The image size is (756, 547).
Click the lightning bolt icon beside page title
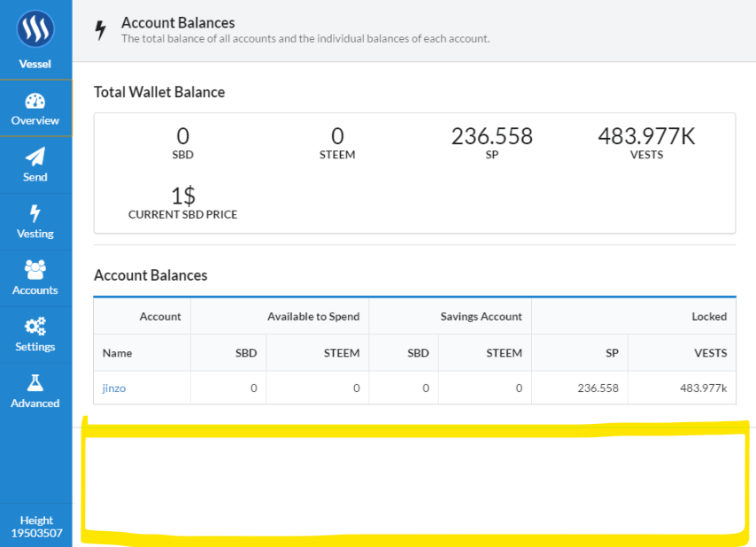coord(100,30)
